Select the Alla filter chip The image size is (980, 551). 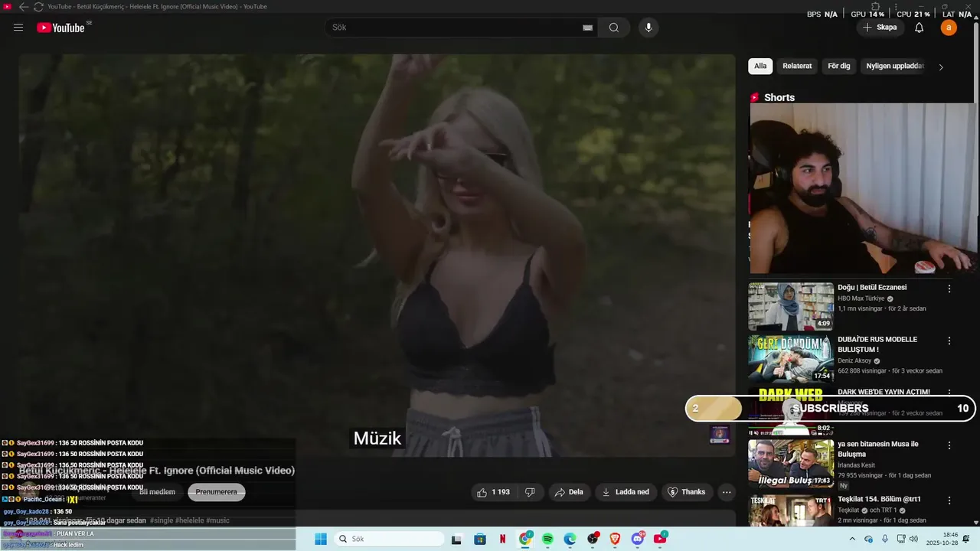coord(760,67)
